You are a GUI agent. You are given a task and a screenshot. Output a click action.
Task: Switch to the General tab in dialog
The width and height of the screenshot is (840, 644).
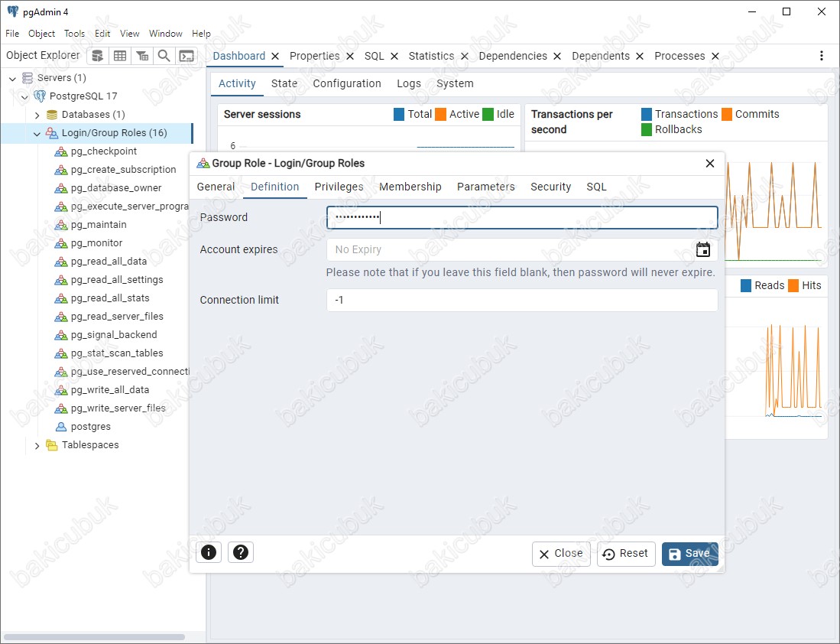216,187
